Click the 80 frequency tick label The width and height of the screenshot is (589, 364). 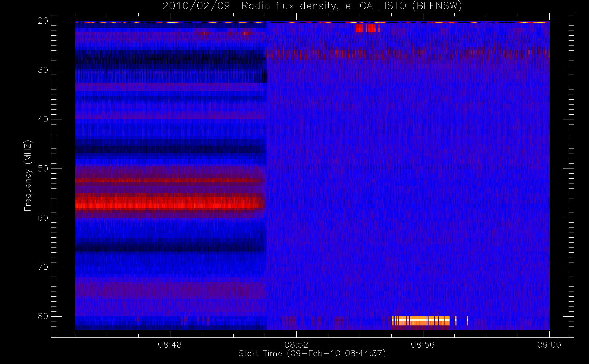coord(43,316)
